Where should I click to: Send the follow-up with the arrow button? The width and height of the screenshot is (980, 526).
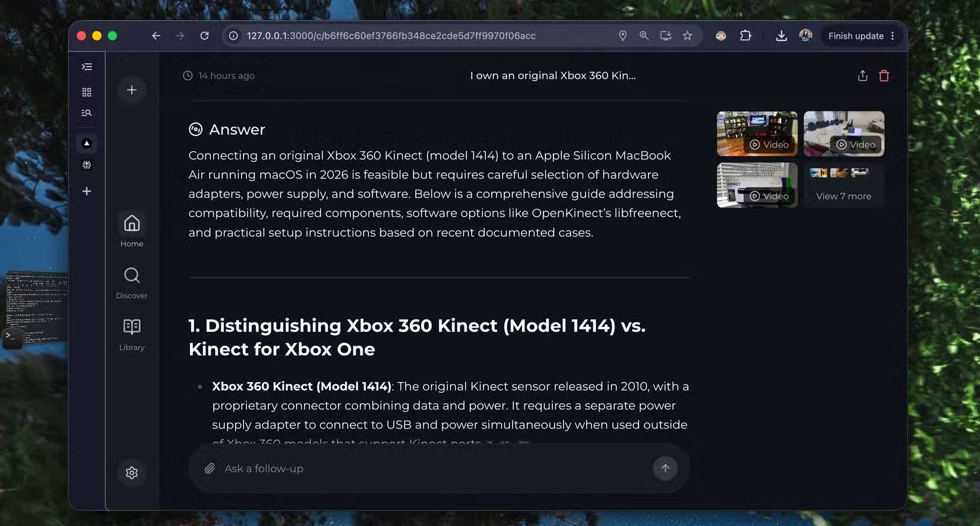665,468
